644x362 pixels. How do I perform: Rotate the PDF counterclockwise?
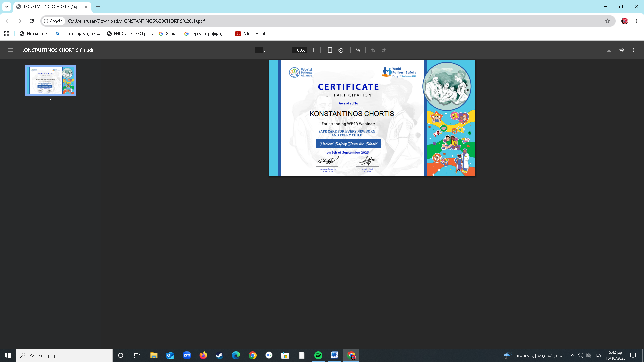[341, 50]
